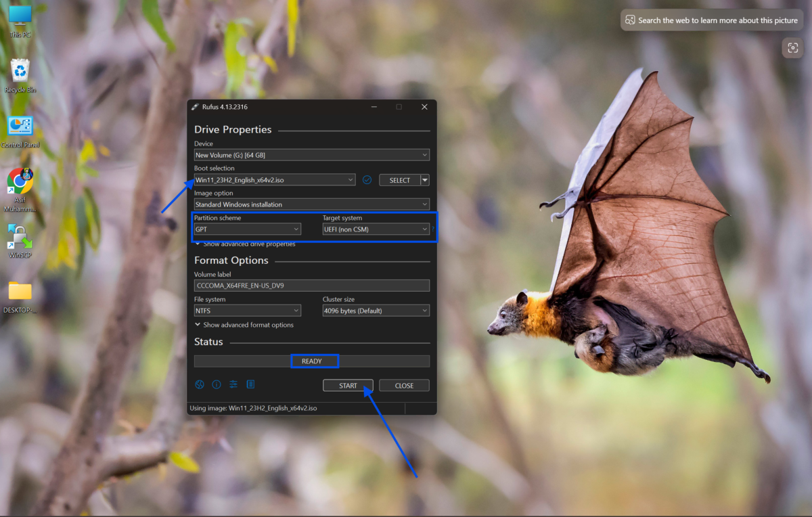This screenshot has height=517, width=812.
Task: Open the Recycle Bin desktop icon
Action: point(20,74)
